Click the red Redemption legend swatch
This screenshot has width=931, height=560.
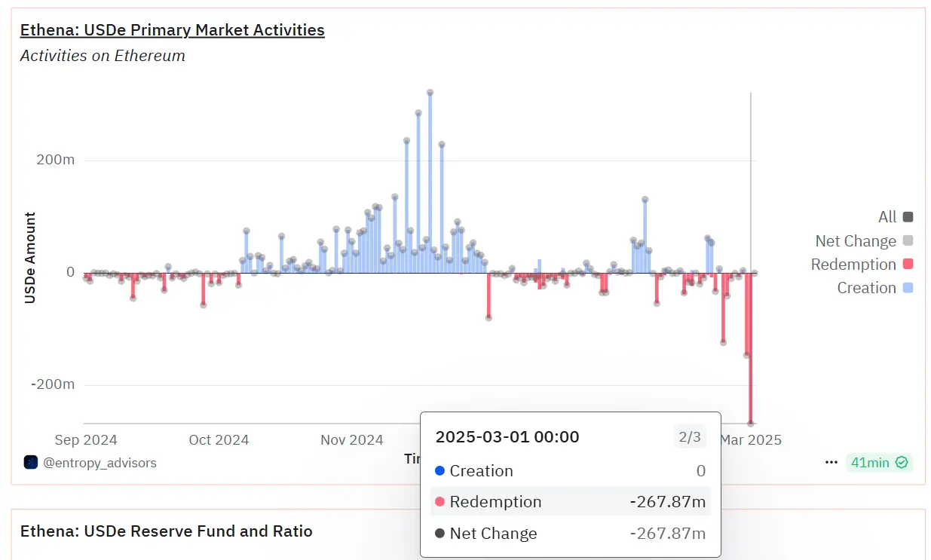(908, 265)
